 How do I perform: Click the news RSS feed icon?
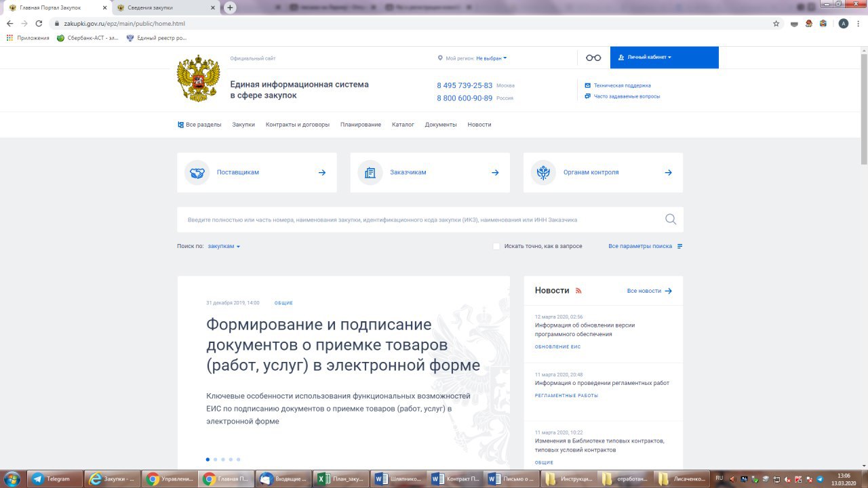click(578, 291)
